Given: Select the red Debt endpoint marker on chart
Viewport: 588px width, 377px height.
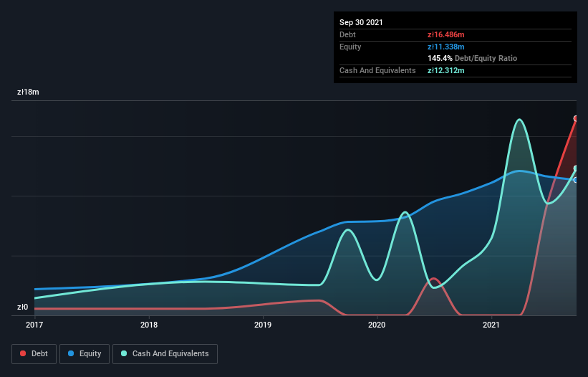Looking at the screenshot, I should pyautogui.click(x=576, y=118).
